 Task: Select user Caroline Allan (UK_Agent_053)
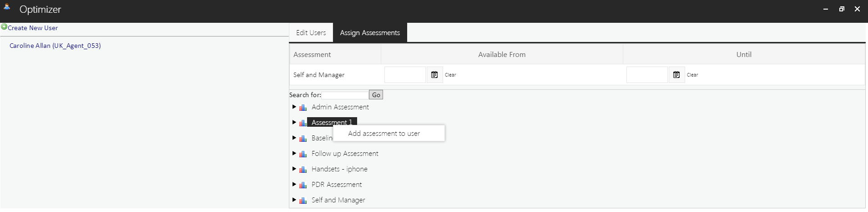(x=55, y=46)
